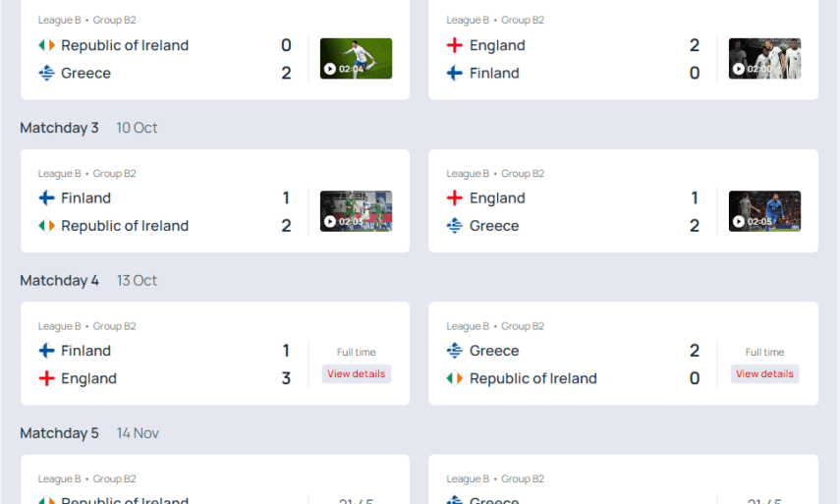The image size is (840, 504).
Task: Click the Republic of Ireland flag in the Matchday 4 Greece match
Action: pos(454,378)
